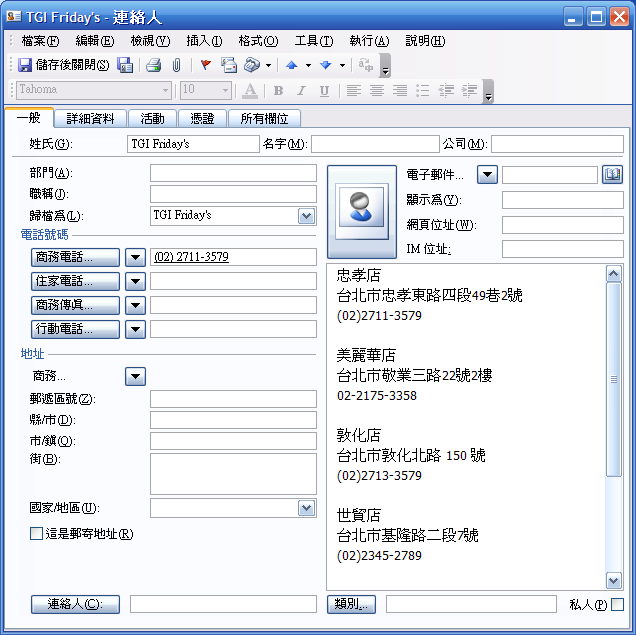Switch to the 所有欄位 tab
The image size is (636, 635).
point(264,118)
